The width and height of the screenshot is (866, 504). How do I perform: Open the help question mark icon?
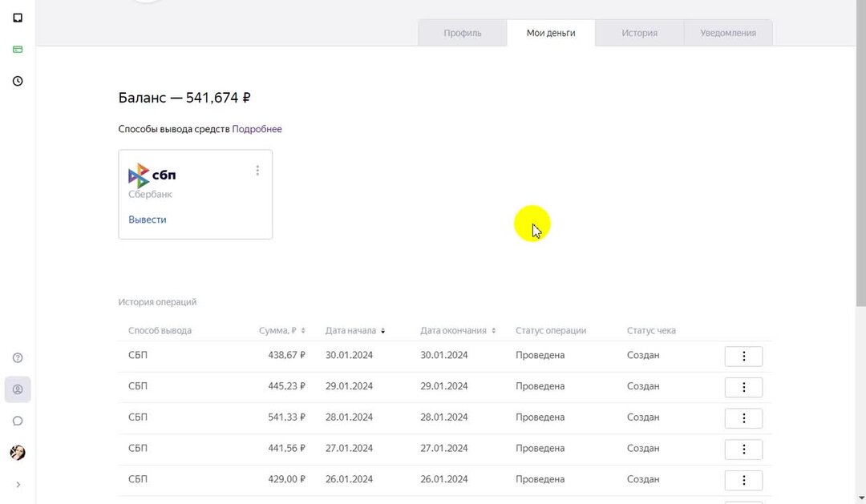point(18,357)
